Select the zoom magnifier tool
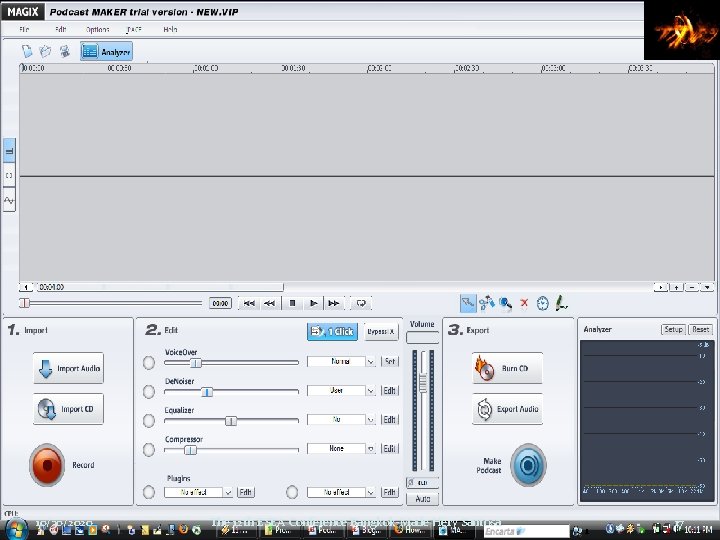Image resolution: width=720 pixels, height=540 pixels. [506, 304]
